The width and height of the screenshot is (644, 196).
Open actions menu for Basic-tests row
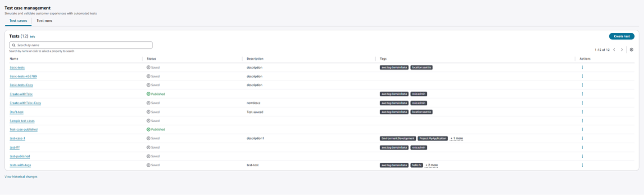582,67
